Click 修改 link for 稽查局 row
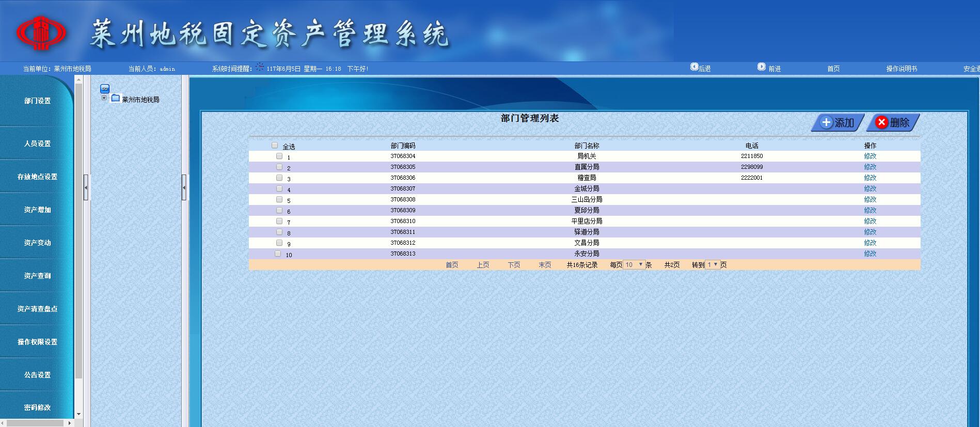The image size is (980, 427). click(870, 178)
